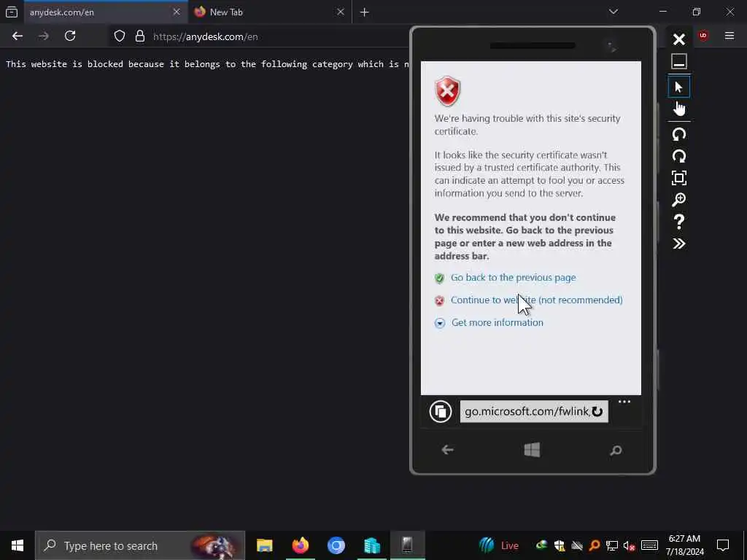Select single-point mouse input mode

point(679,87)
